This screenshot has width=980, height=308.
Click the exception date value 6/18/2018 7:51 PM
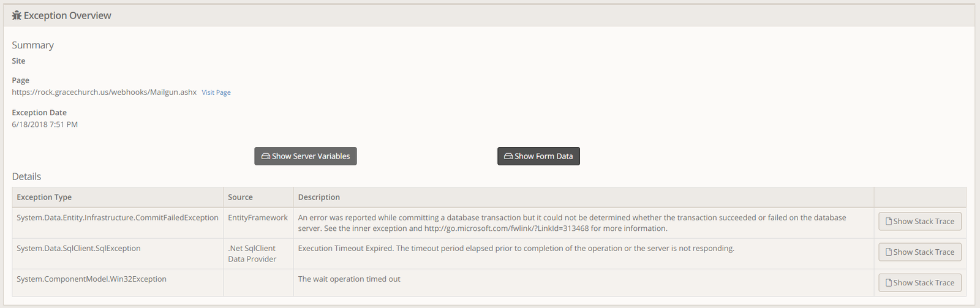(45, 124)
